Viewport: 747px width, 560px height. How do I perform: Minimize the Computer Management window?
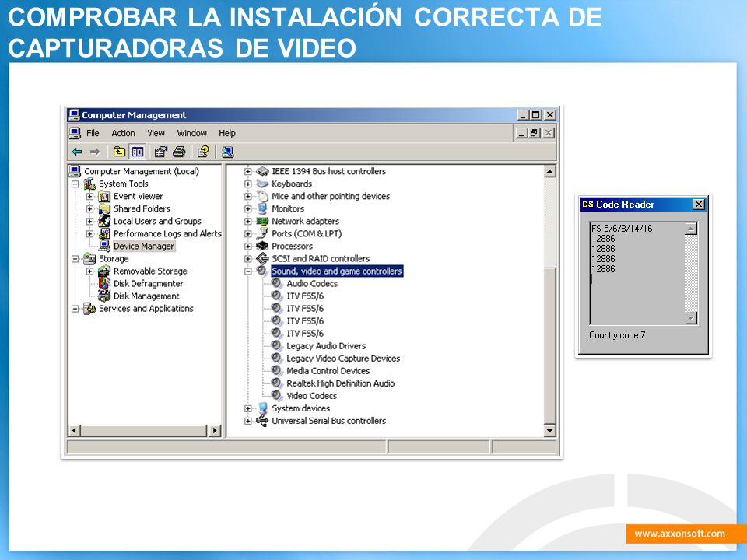(523, 115)
